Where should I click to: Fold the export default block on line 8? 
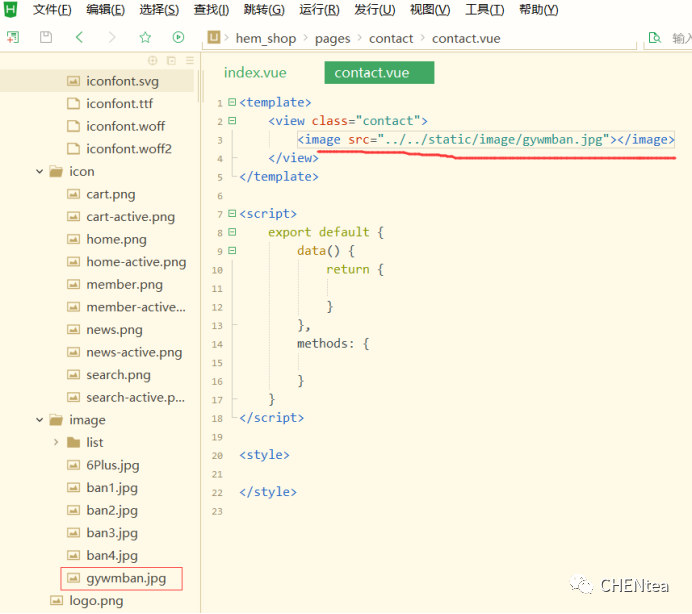(232, 232)
